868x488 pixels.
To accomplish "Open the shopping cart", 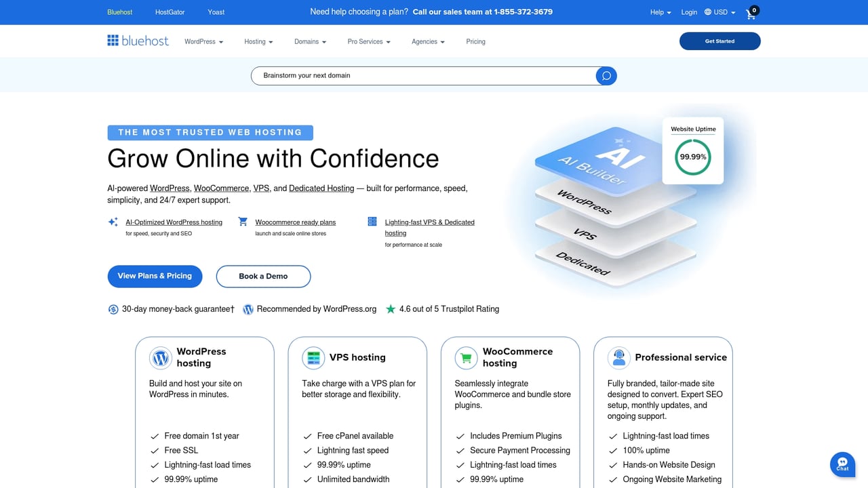I will pos(751,12).
